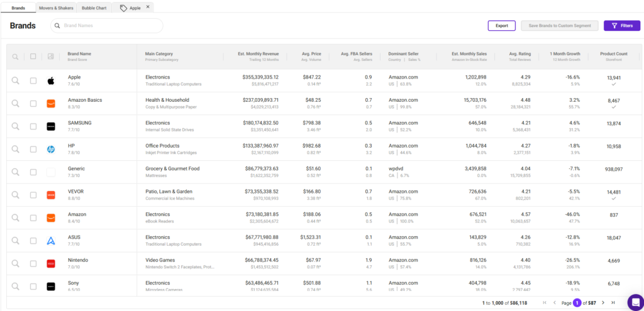
Task: Click the wpdvd dominant seller cell
Action: point(396,168)
